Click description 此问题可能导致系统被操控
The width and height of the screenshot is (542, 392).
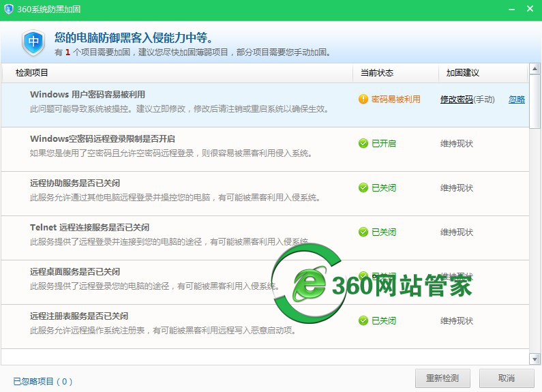(x=179, y=109)
